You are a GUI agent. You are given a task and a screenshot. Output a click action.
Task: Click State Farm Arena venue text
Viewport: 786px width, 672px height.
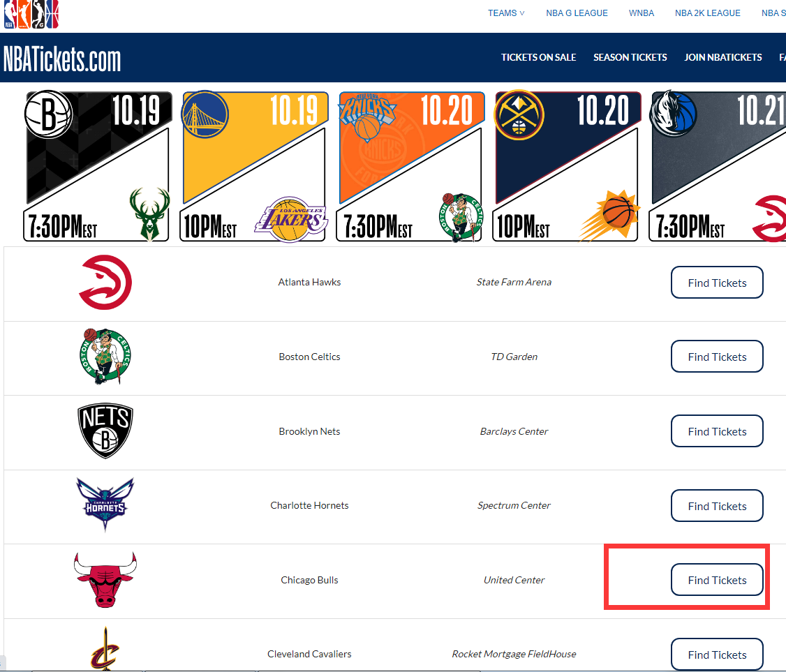(514, 282)
